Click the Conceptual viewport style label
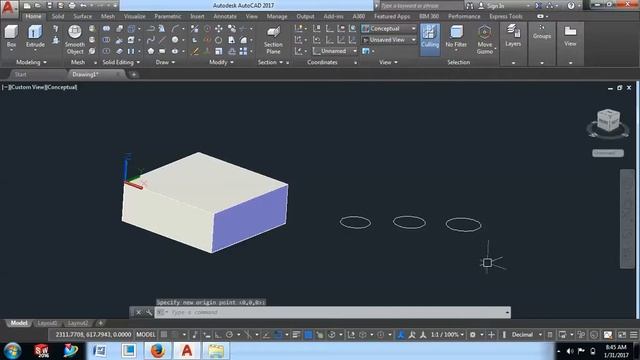Viewport: 640px width, 360px height. 61,87
